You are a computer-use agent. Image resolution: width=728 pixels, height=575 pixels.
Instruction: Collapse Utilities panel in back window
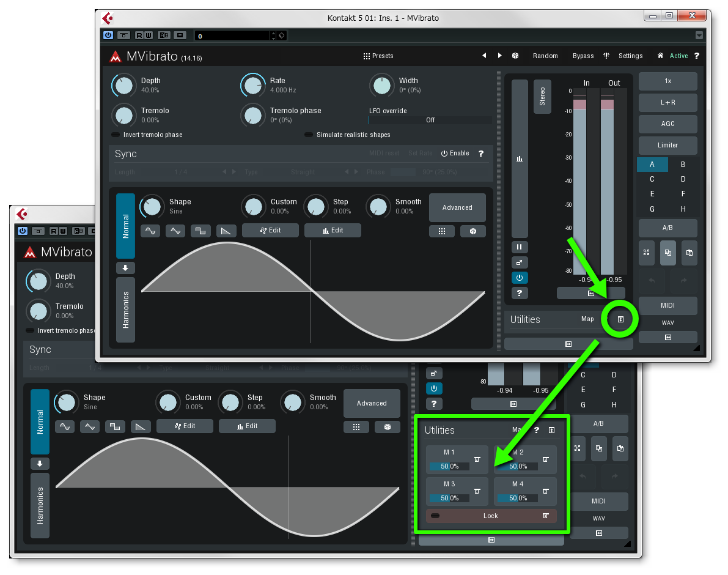coord(551,430)
